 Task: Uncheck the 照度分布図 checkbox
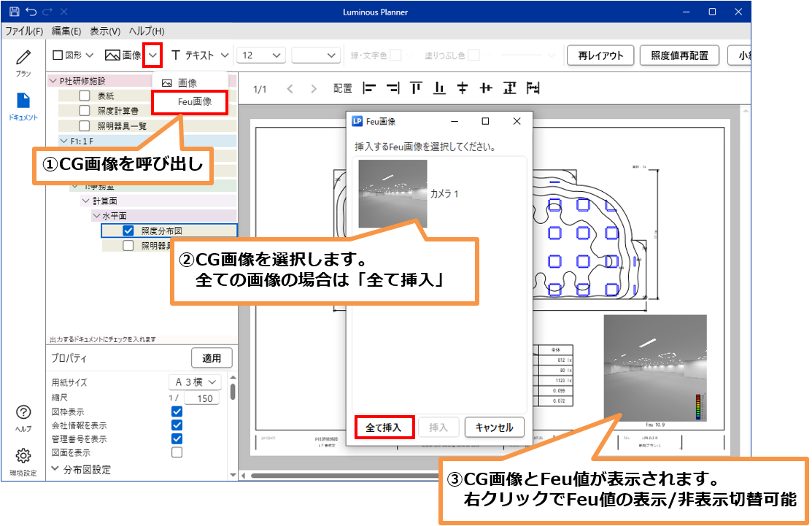click(128, 231)
